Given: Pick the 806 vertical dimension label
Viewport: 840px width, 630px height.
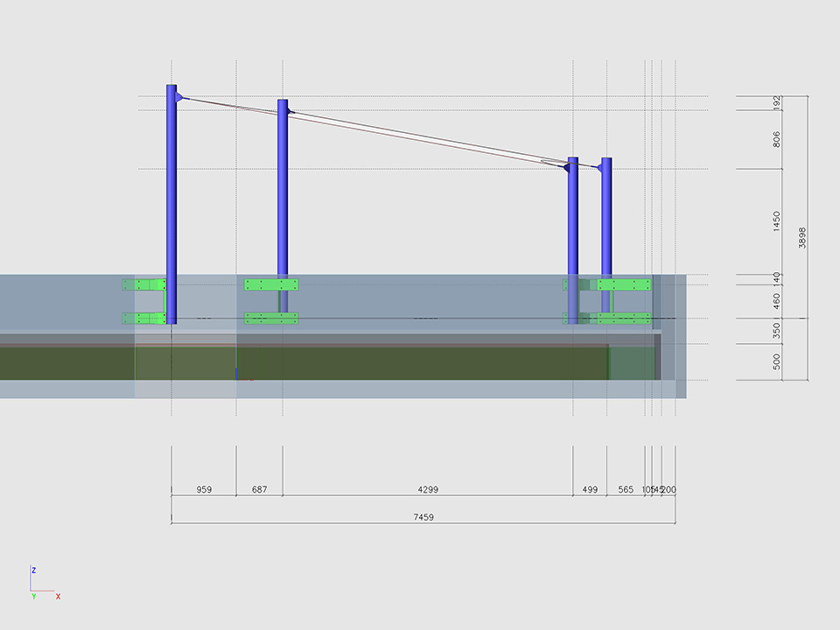Looking at the screenshot, I should [776, 139].
